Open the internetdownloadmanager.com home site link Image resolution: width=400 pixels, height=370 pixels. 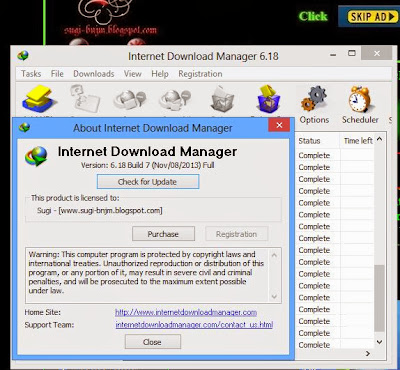point(186,313)
